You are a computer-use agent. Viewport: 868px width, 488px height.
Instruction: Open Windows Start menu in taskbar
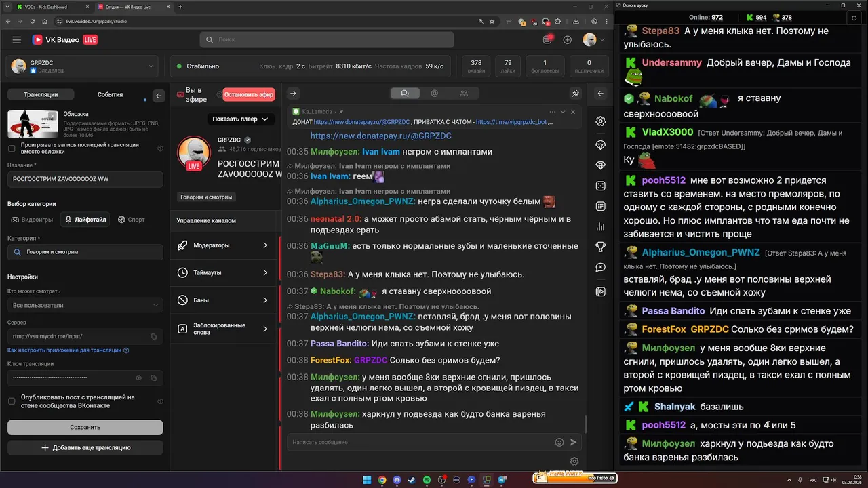click(x=367, y=480)
